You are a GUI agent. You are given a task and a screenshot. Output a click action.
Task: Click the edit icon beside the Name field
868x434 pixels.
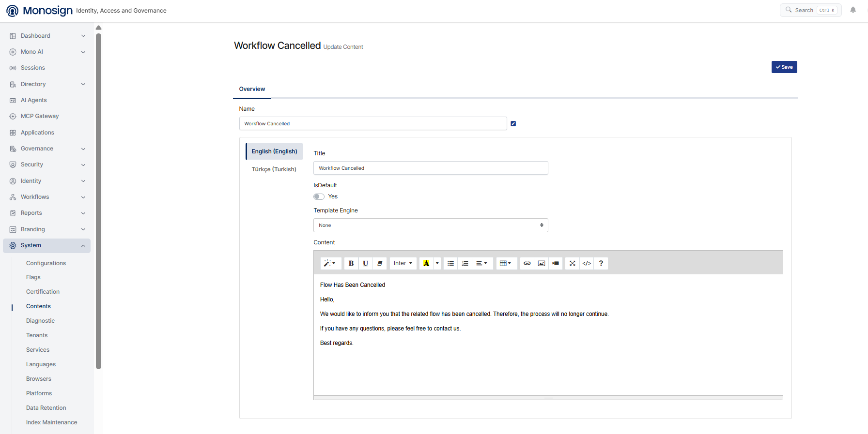pos(513,124)
